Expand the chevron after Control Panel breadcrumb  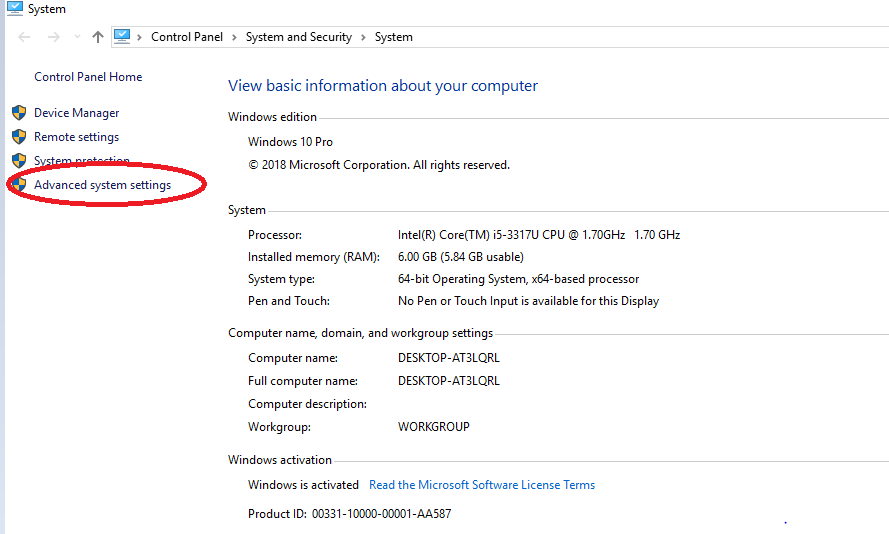tap(234, 37)
